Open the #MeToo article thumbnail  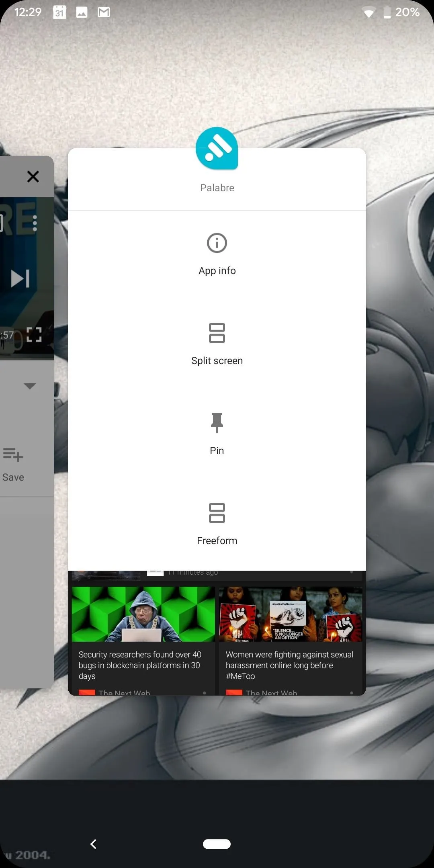[291, 614]
